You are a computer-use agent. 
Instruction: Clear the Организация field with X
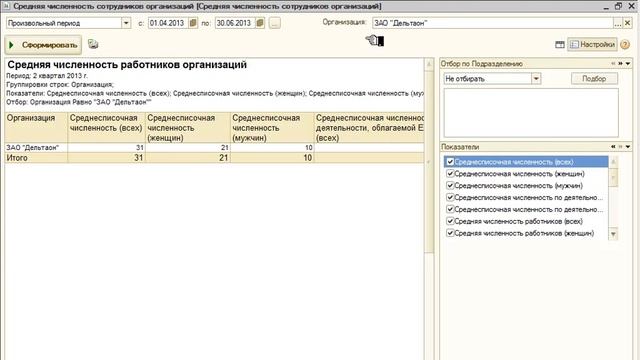[627, 23]
